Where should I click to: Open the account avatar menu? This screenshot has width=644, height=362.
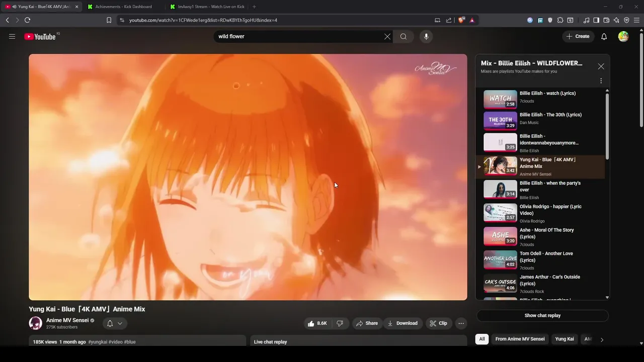coord(623,36)
